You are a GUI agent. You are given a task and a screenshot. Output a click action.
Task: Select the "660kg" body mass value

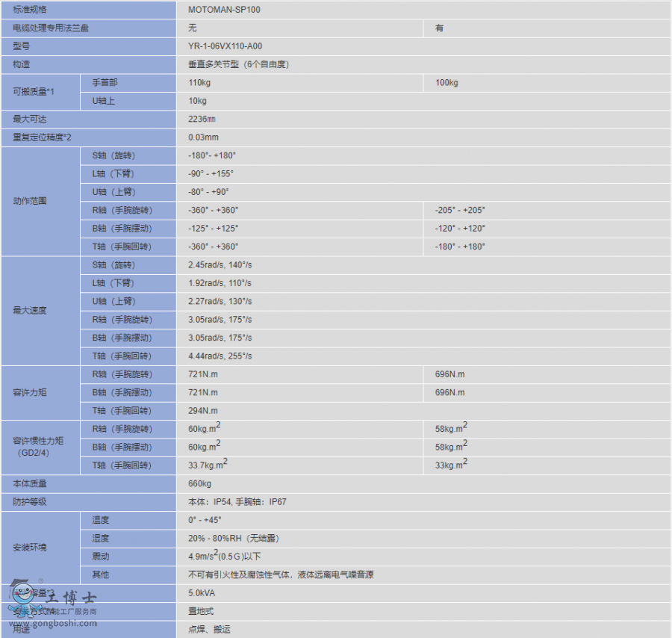click(x=199, y=483)
